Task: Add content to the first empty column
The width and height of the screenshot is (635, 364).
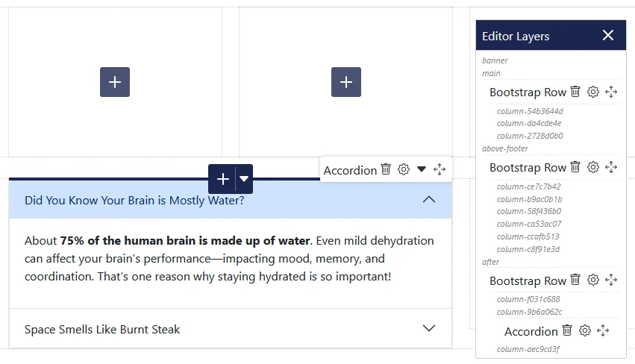Action: 115,82
